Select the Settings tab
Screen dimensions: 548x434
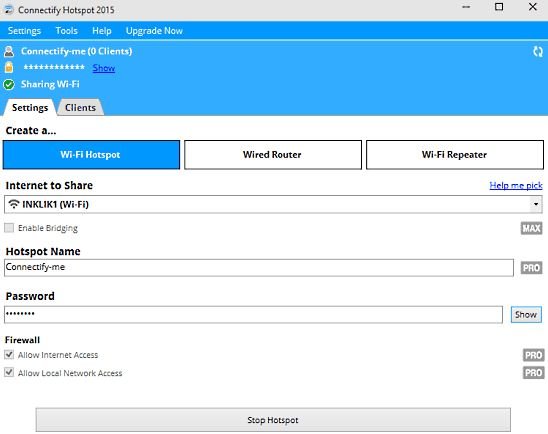coord(30,108)
